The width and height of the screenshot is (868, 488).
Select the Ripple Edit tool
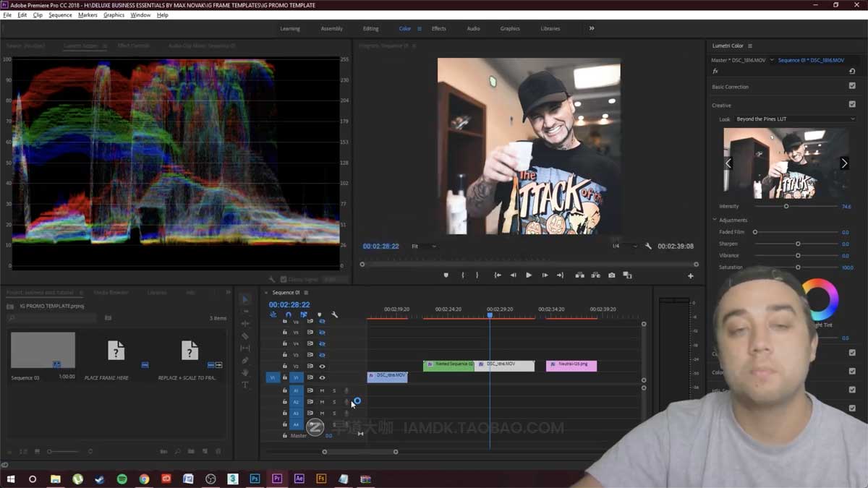point(245,324)
